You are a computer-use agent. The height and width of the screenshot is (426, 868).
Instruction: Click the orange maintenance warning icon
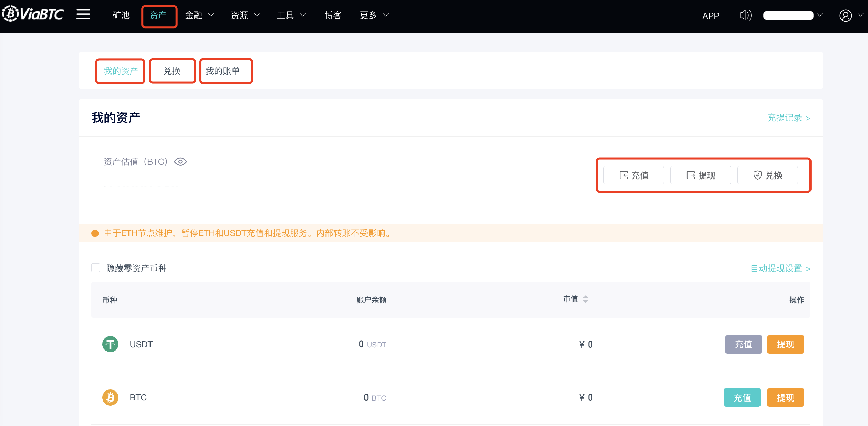(95, 233)
